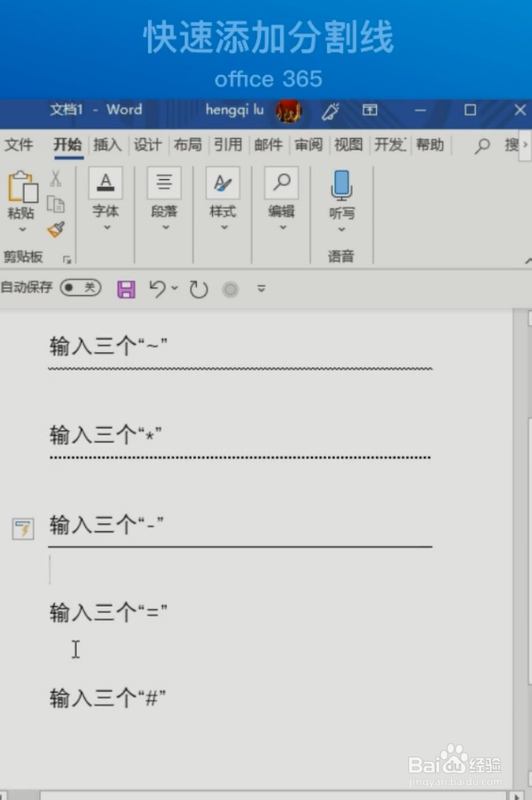
Task: Open the Undo history dropdown arrow
Action: click(175, 289)
